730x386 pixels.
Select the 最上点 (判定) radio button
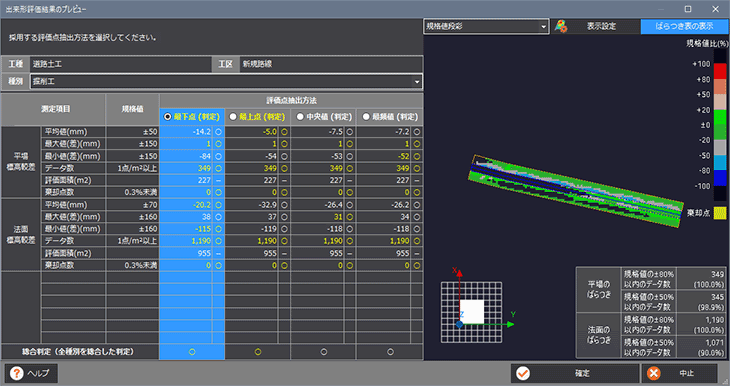(233, 117)
